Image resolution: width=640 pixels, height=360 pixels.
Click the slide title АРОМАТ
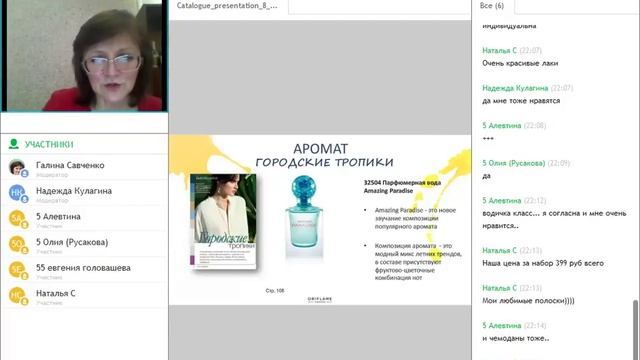[x=320, y=149]
